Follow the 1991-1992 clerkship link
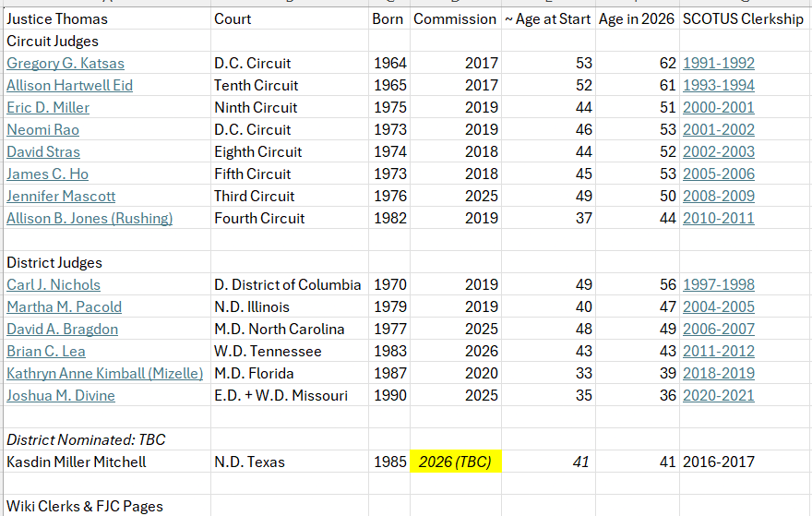The width and height of the screenshot is (812, 516). (x=719, y=63)
